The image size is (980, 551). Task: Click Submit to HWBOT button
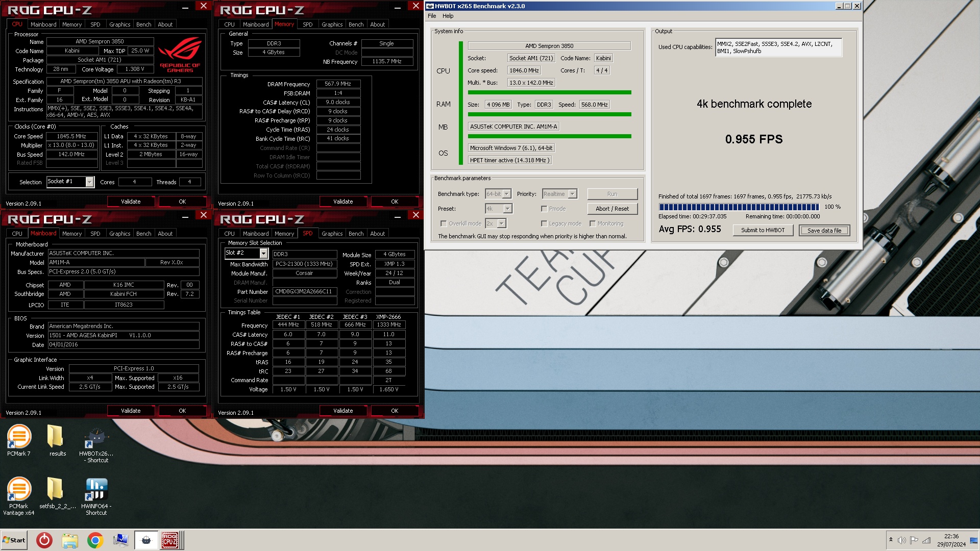coord(763,230)
